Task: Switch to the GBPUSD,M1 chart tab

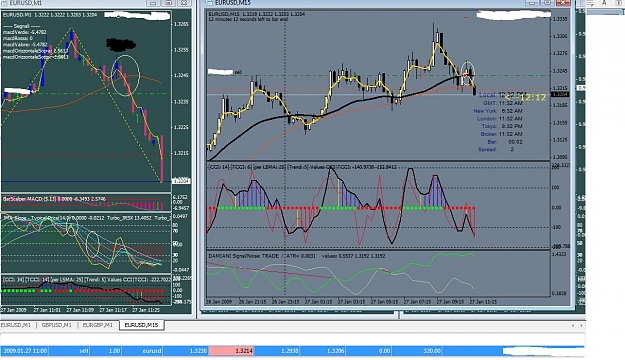Action: [x=57, y=325]
